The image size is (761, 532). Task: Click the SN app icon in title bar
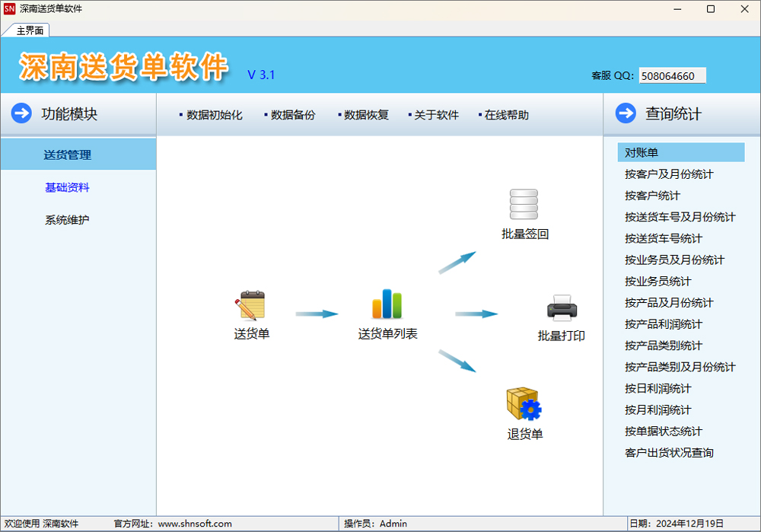(x=9, y=8)
